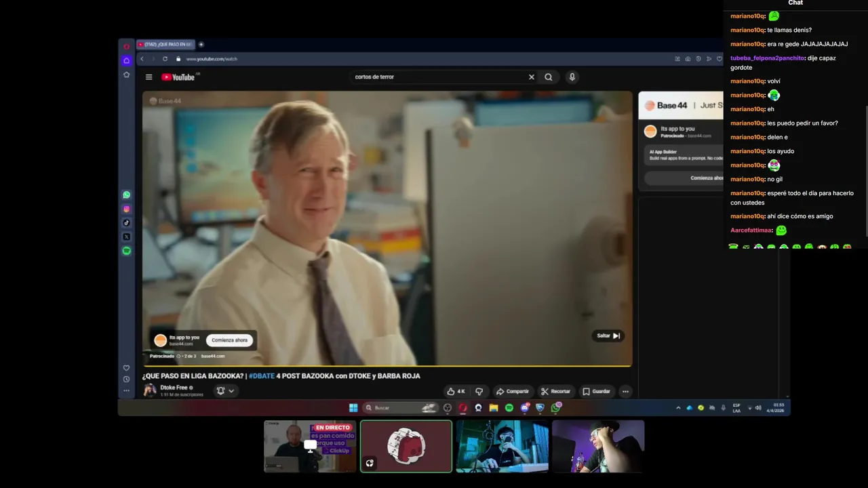Open Instagram from the Opera sidebar
This screenshot has width=868, height=488.
[126, 209]
